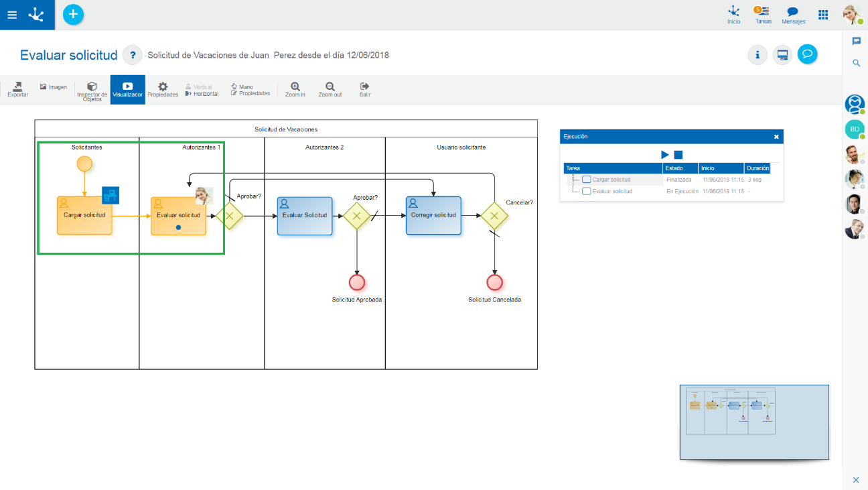
Task: Click the Finalizada status cell
Action: coord(679,180)
